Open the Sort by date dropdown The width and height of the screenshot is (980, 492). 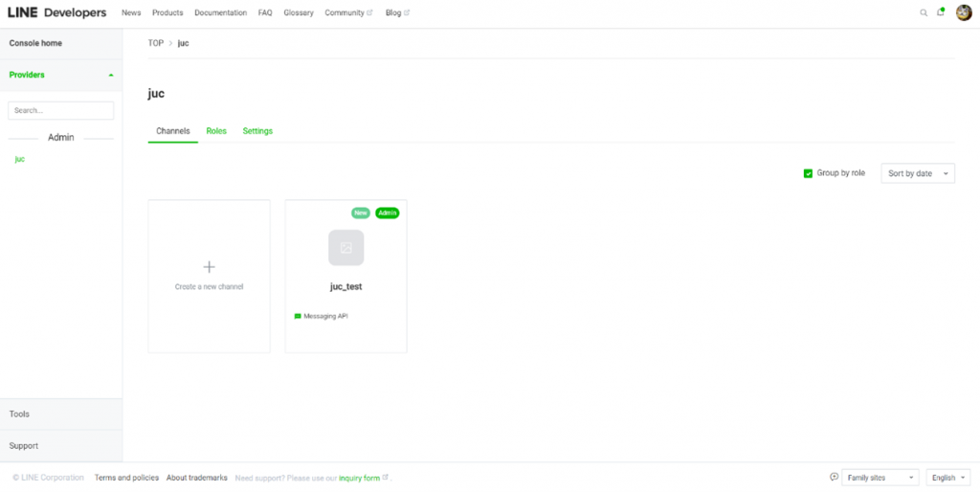click(918, 173)
